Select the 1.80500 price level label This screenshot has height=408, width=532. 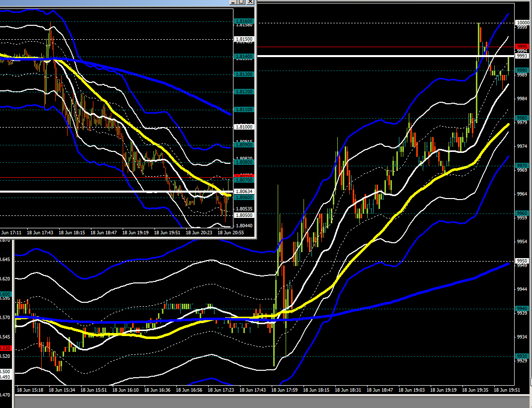[x=244, y=215]
